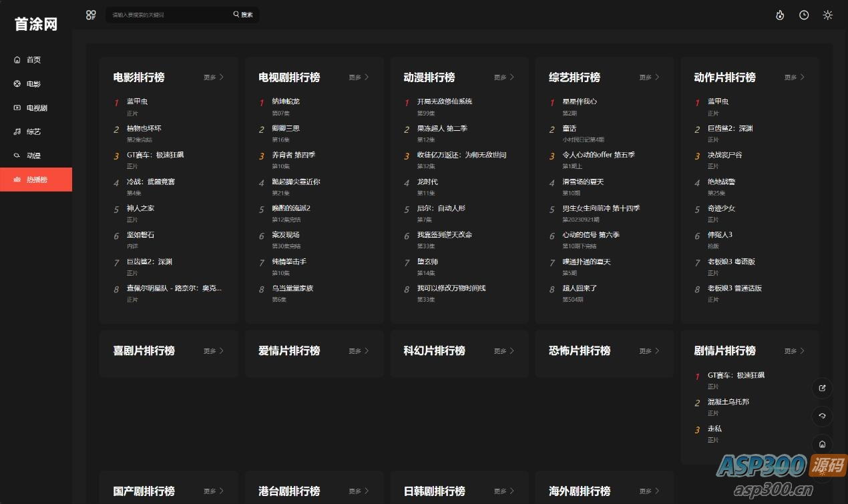The width and height of the screenshot is (848, 504).
Task: Click the flame hot-ranking icon in header
Action: coord(780,15)
